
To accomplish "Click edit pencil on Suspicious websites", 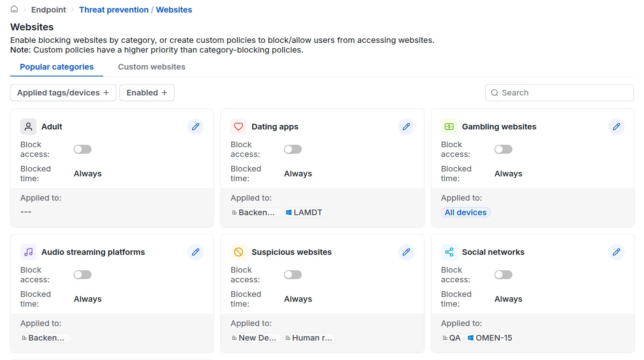I will [x=406, y=252].
